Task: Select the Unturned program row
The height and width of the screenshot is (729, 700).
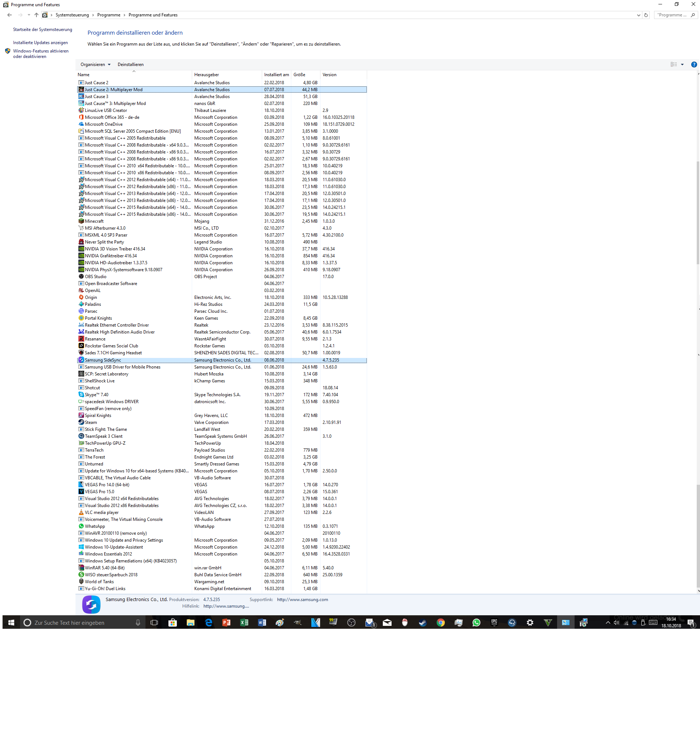Action: click(x=222, y=464)
